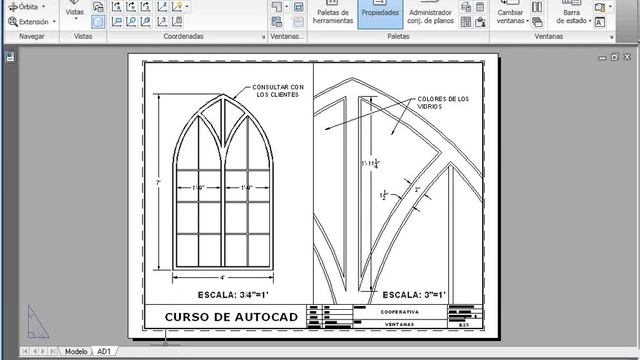Minimize the drawing window

(x=602, y=58)
